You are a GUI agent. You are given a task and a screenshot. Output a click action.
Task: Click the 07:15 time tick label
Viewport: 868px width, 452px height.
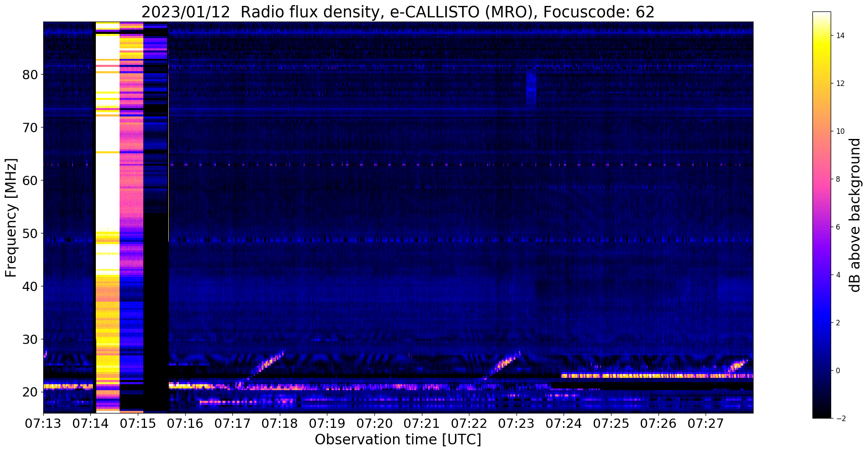coord(138,424)
